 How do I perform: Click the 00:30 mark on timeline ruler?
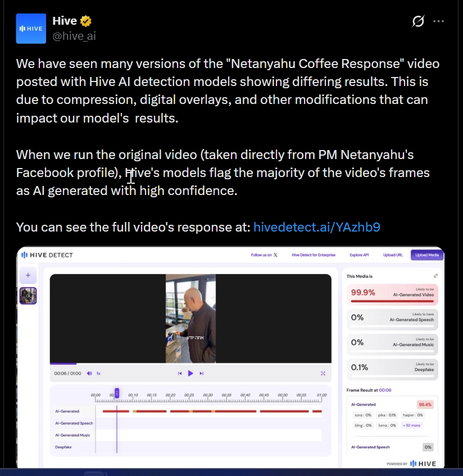coord(208,395)
